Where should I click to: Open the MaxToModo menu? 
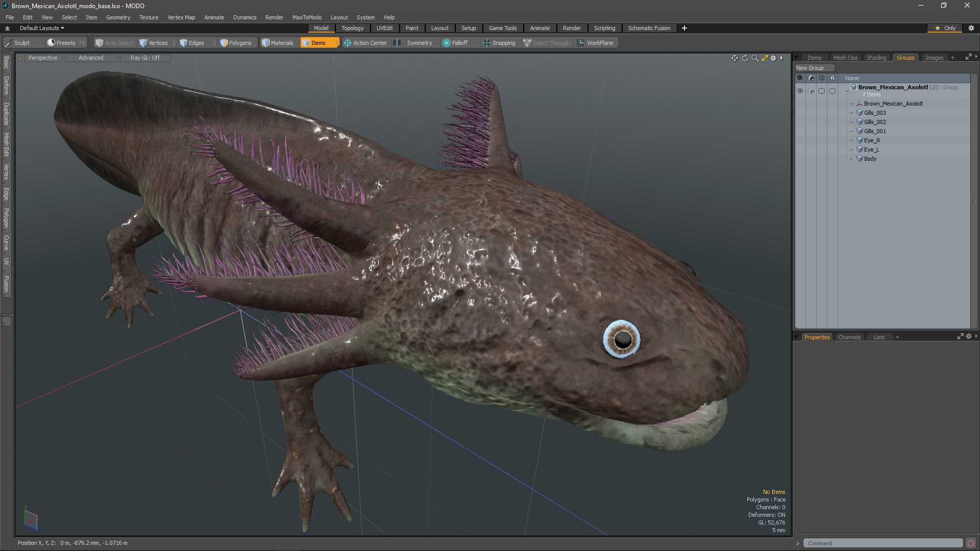point(307,17)
